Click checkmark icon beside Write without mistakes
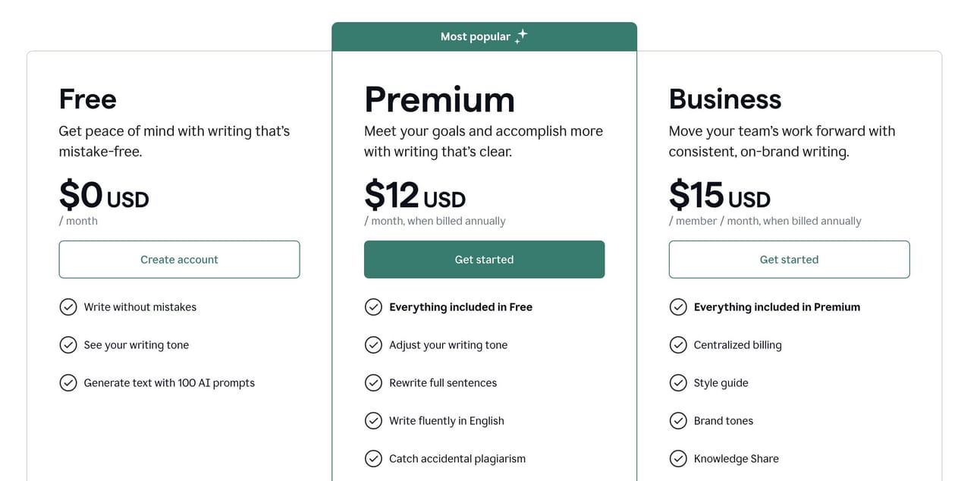Image resolution: width=980 pixels, height=481 pixels. (68, 307)
